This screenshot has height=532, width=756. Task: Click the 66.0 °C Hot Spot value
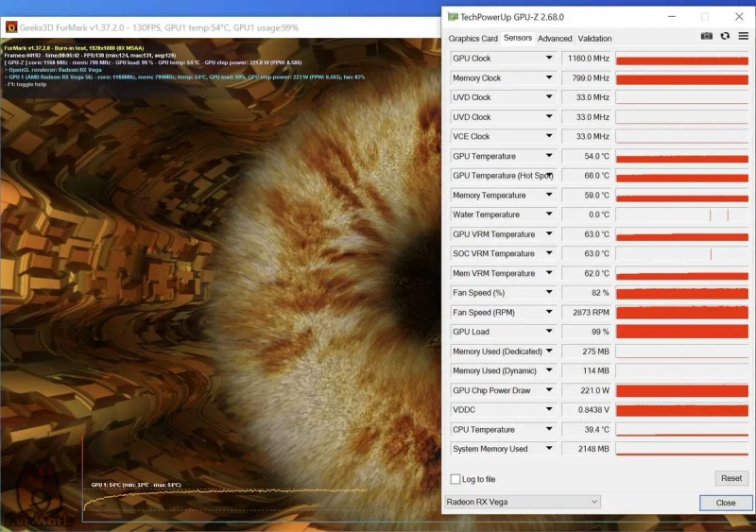coord(587,176)
